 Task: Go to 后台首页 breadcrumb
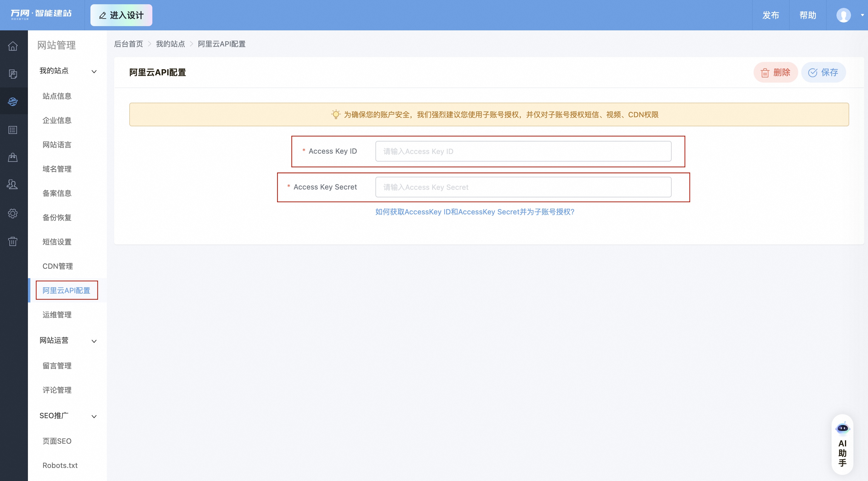tap(128, 44)
